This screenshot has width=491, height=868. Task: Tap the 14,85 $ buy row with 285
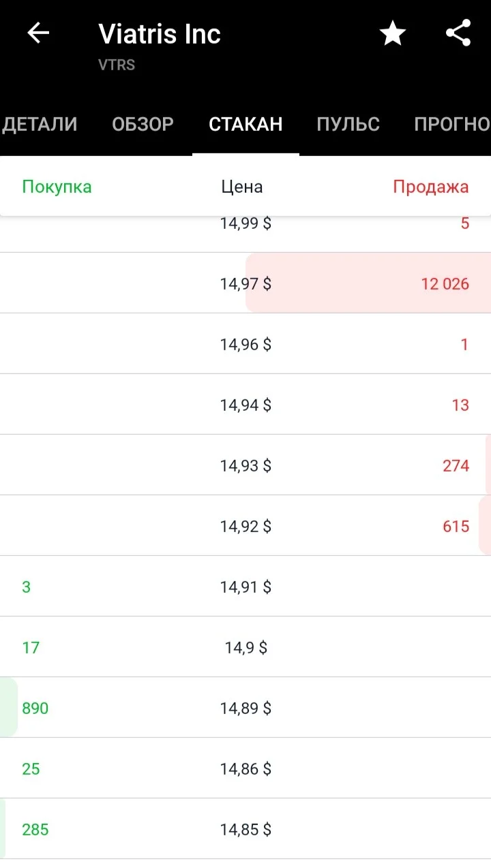click(x=245, y=829)
